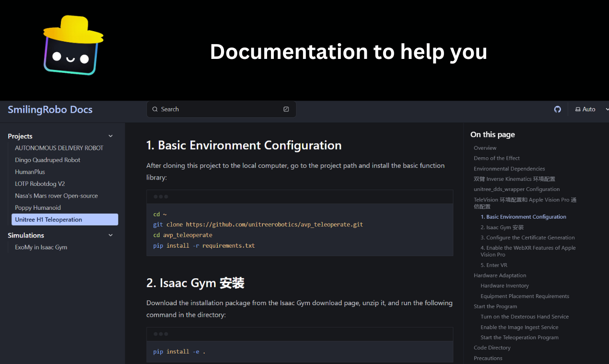Screen dimensions: 609x364
Task: Open the GitHub repository icon
Action: pyautogui.click(x=557, y=109)
